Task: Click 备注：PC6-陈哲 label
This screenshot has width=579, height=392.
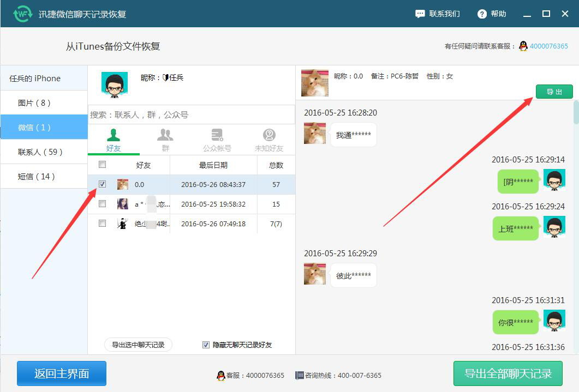Action: (395, 76)
